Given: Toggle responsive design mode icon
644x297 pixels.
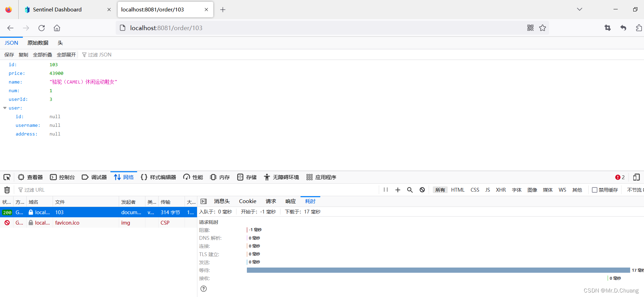Looking at the screenshot, I should tap(636, 177).
